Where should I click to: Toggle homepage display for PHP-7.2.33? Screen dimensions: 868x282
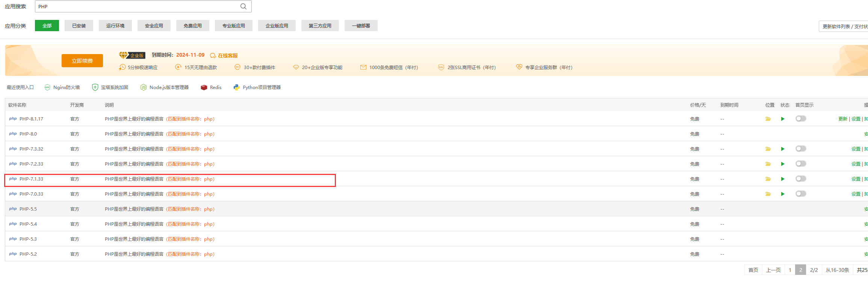(x=801, y=164)
